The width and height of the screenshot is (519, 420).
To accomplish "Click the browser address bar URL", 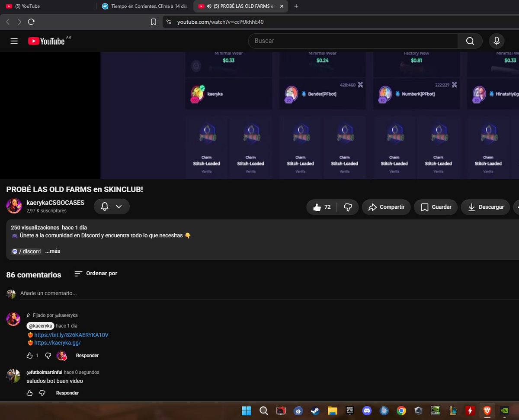I will 221,22.
